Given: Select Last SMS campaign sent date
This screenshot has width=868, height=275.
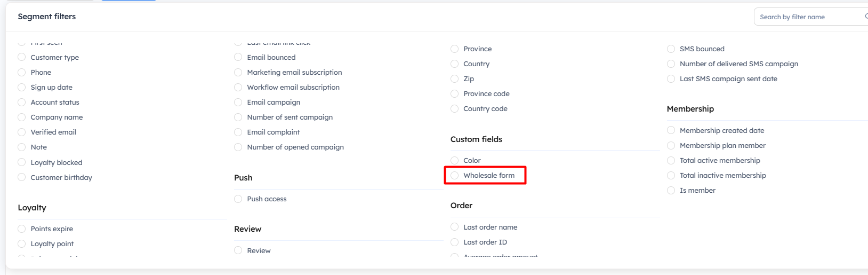Looking at the screenshot, I should (x=671, y=79).
